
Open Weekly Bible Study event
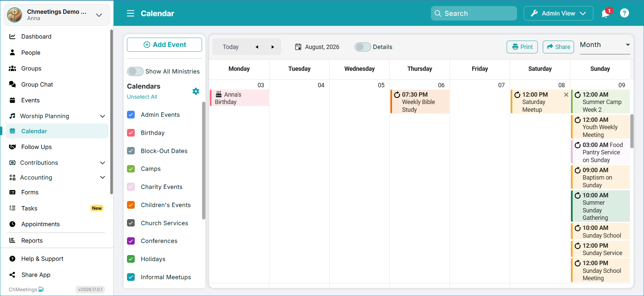[420, 102]
